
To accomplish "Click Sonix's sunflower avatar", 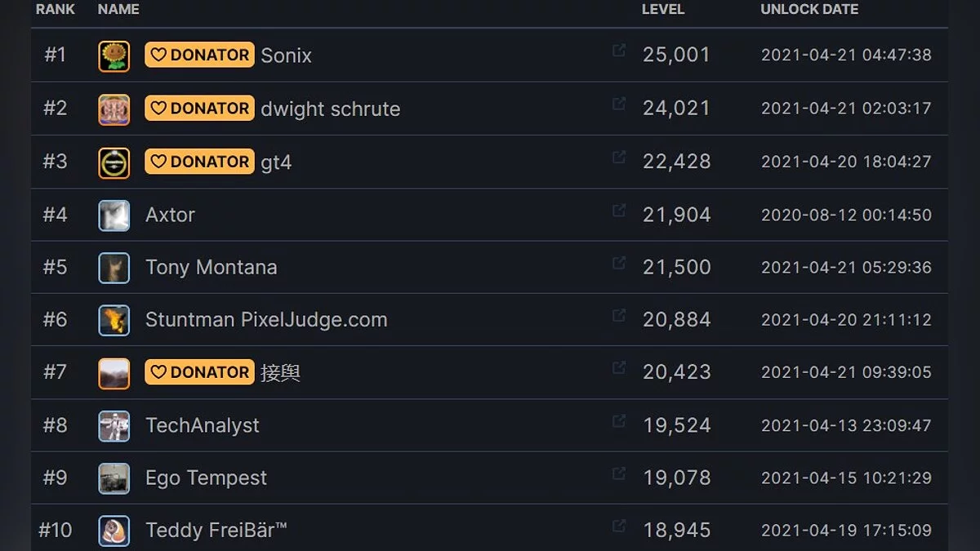I will click(x=114, y=56).
